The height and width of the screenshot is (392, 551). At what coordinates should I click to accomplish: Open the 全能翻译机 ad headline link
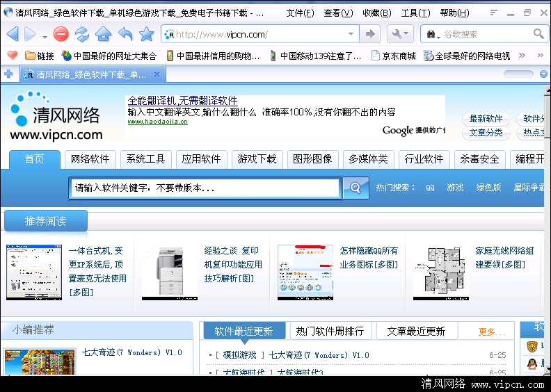coord(183,101)
